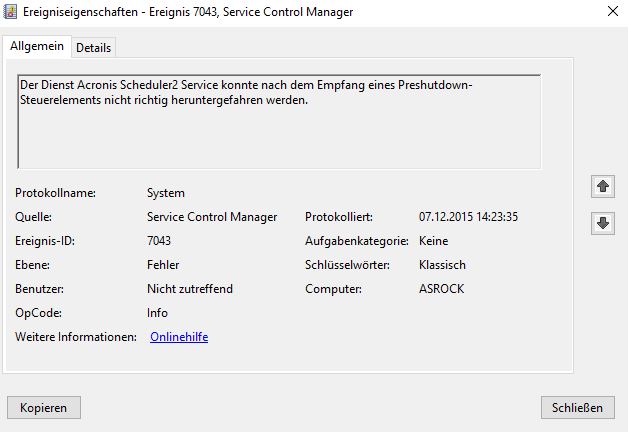The width and height of the screenshot is (628, 432).
Task: Switch to the Details tab
Action: coord(93,47)
